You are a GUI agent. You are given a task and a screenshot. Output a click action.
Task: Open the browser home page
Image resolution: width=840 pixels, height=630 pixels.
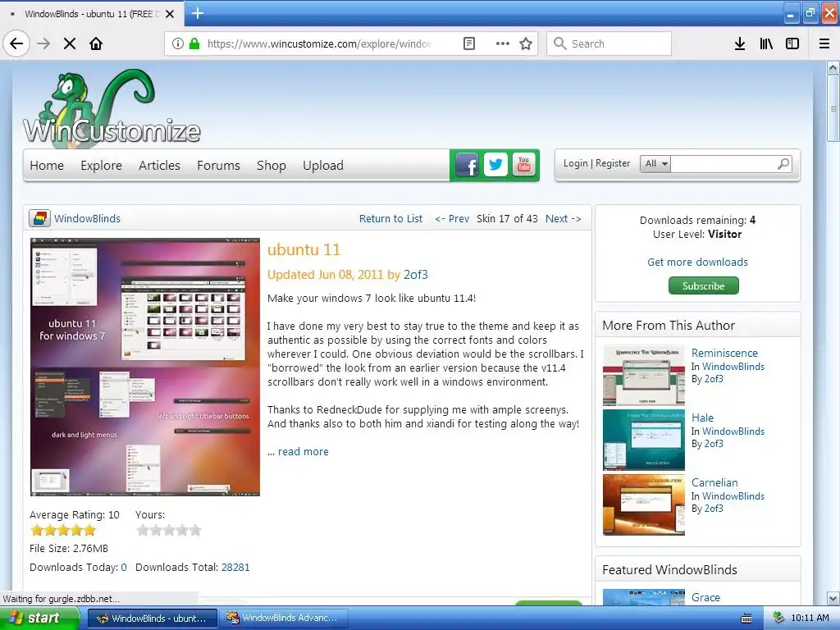[96, 43]
